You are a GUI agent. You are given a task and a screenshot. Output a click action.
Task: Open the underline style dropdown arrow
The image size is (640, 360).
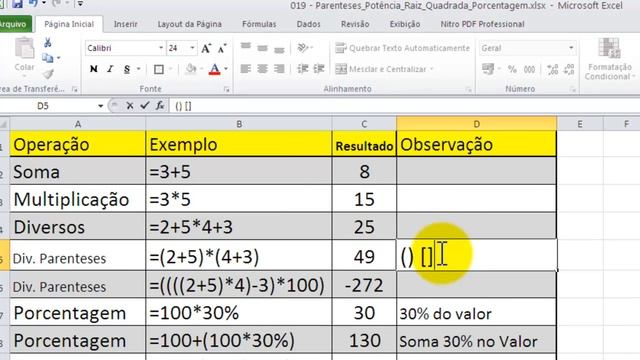point(139,69)
